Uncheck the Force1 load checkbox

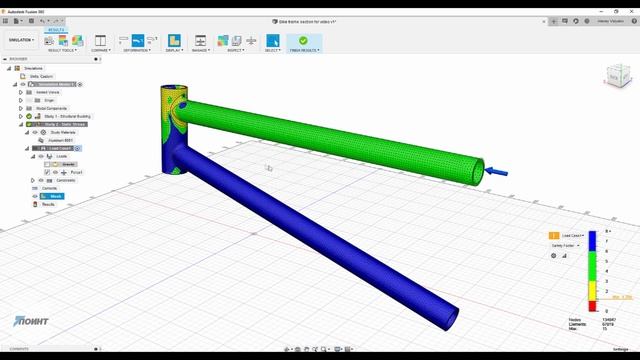pos(47,172)
